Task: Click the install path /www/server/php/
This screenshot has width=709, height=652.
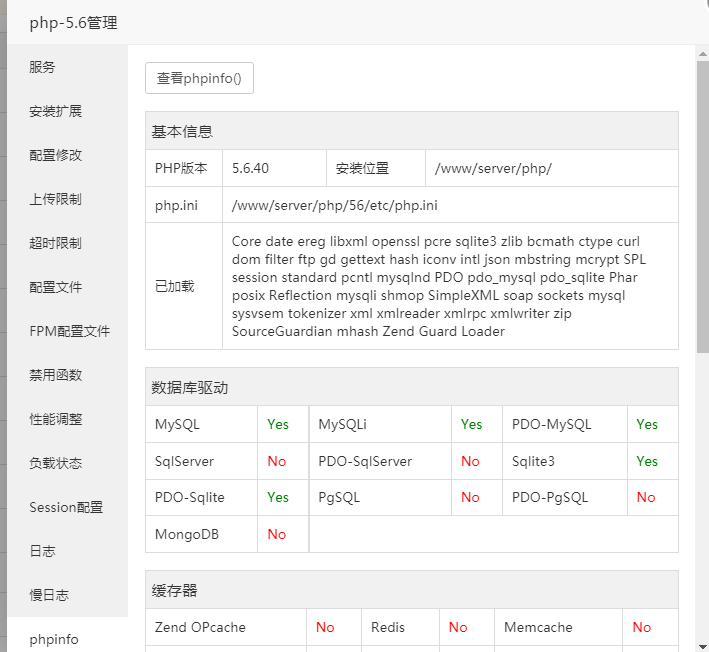Action: 493,168
